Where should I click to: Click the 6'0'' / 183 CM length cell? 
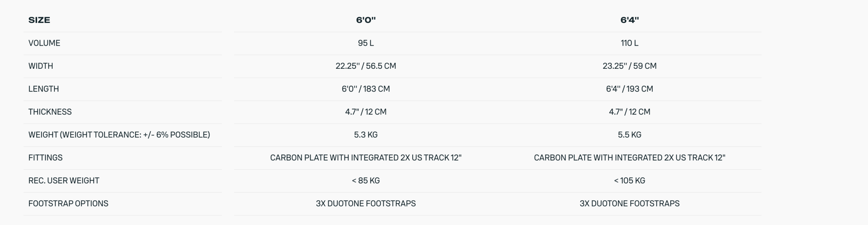[366, 89]
